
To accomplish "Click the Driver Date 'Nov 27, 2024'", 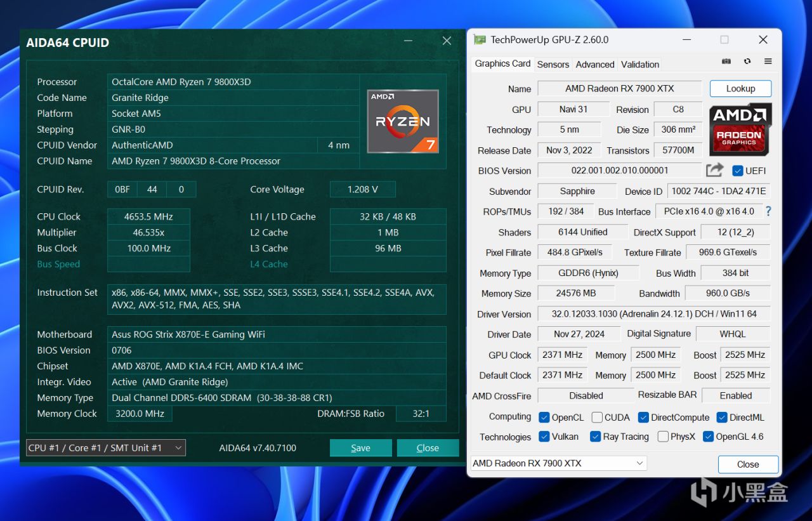I will pyautogui.click(x=579, y=334).
